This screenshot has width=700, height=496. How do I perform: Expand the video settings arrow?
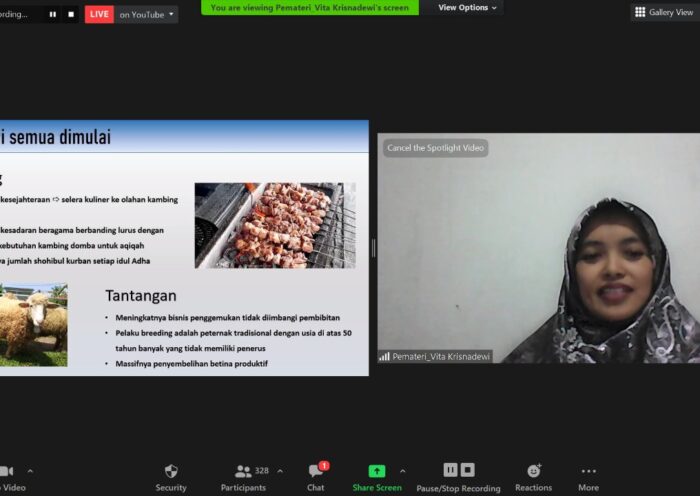(x=30, y=470)
